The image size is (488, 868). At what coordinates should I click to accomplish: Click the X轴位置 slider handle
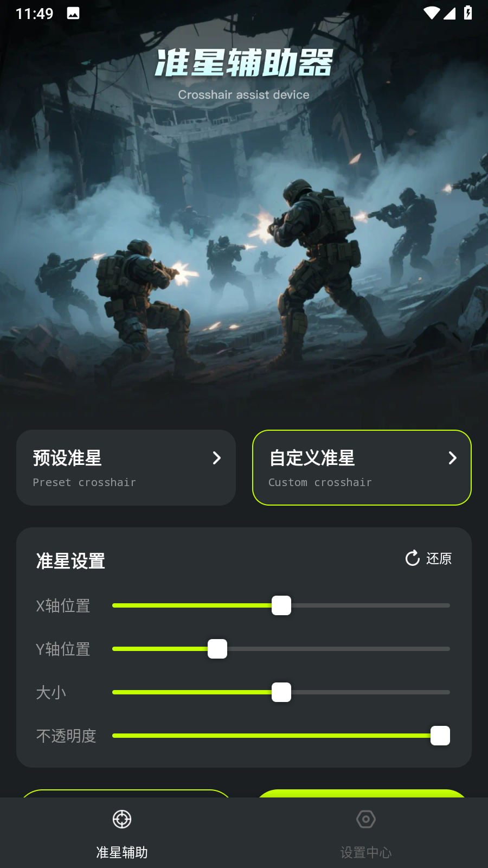click(x=281, y=605)
